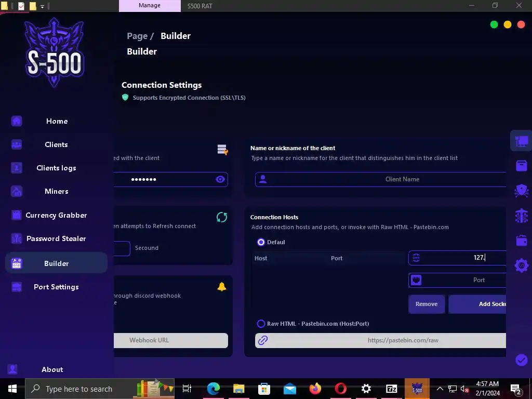Image resolution: width=532 pixels, height=399 pixels.
Task: Click the computer connection icon in right toolbar
Action: (x=522, y=141)
